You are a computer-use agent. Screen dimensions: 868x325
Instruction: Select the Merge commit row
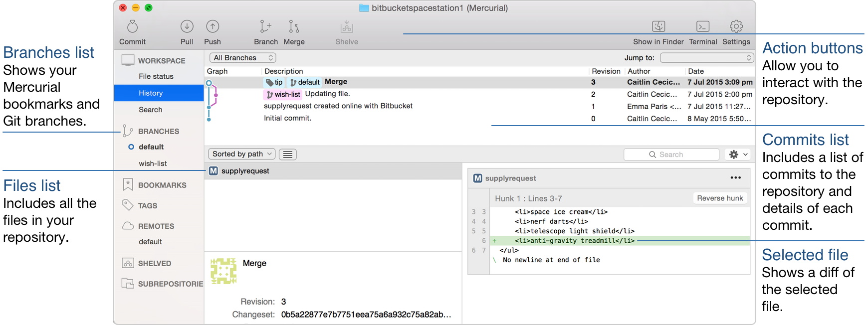[479, 82]
